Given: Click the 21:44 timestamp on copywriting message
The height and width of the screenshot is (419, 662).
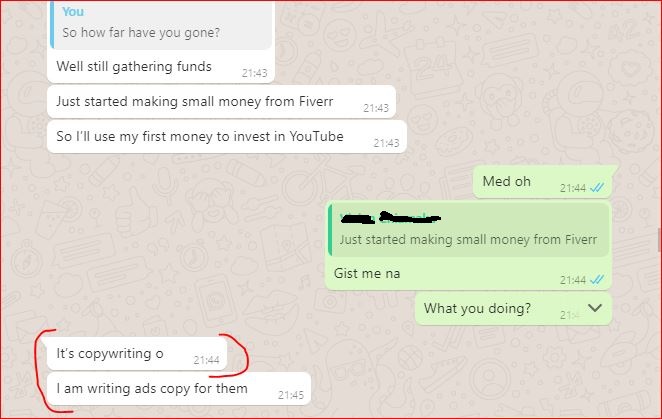Looking at the screenshot, I should pos(206,360).
